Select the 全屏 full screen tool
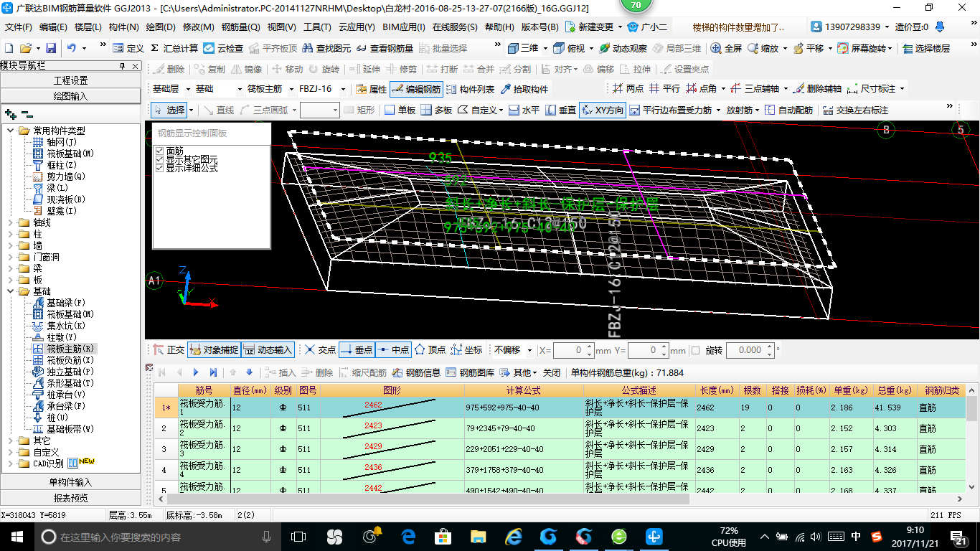 coord(726,48)
